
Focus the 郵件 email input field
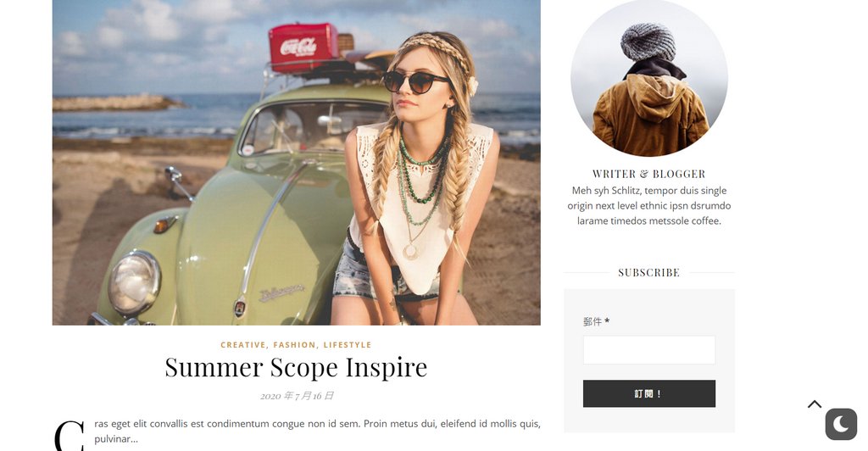[x=648, y=350]
